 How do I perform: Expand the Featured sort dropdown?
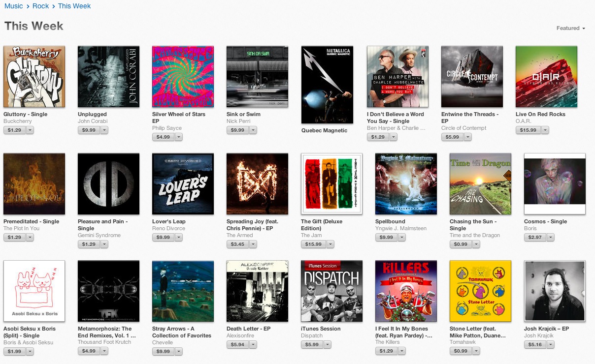click(571, 28)
